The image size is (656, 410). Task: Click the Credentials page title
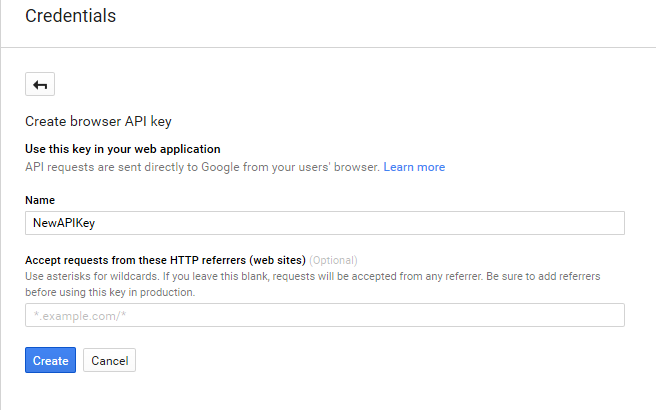coord(70,16)
